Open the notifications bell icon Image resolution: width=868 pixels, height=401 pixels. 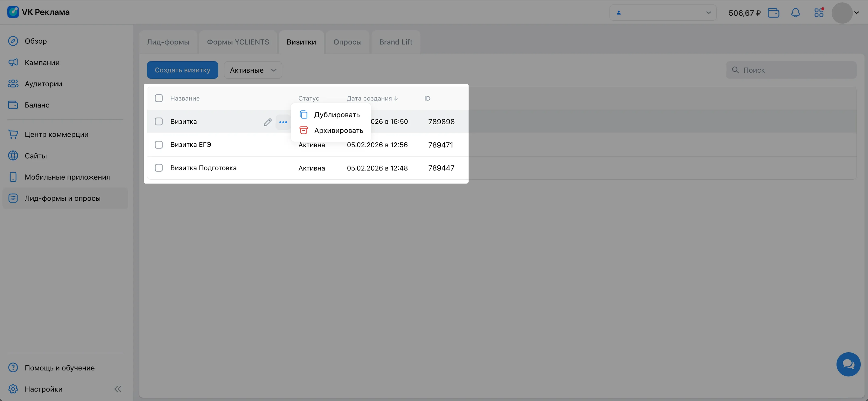pyautogui.click(x=795, y=13)
